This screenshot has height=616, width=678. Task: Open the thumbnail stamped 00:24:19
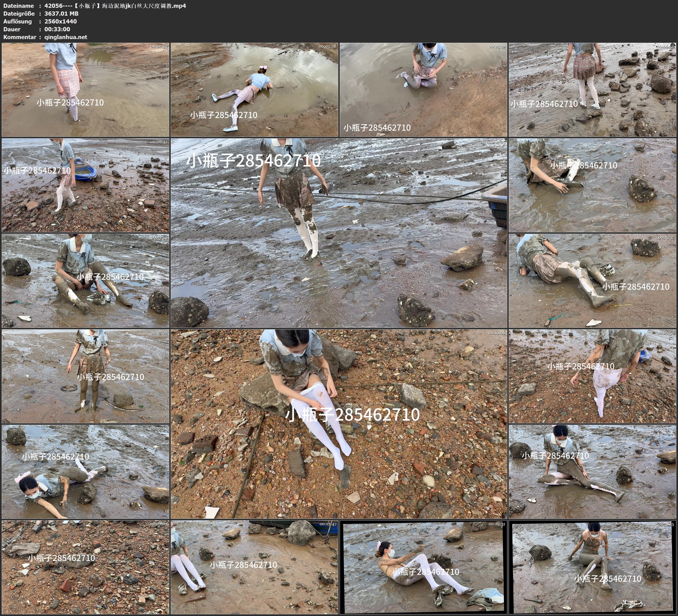pyautogui.click(x=593, y=471)
